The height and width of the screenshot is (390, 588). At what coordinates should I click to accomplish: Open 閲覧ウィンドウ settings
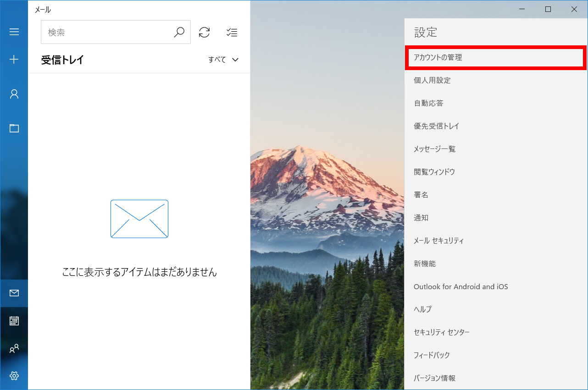[x=496, y=172]
